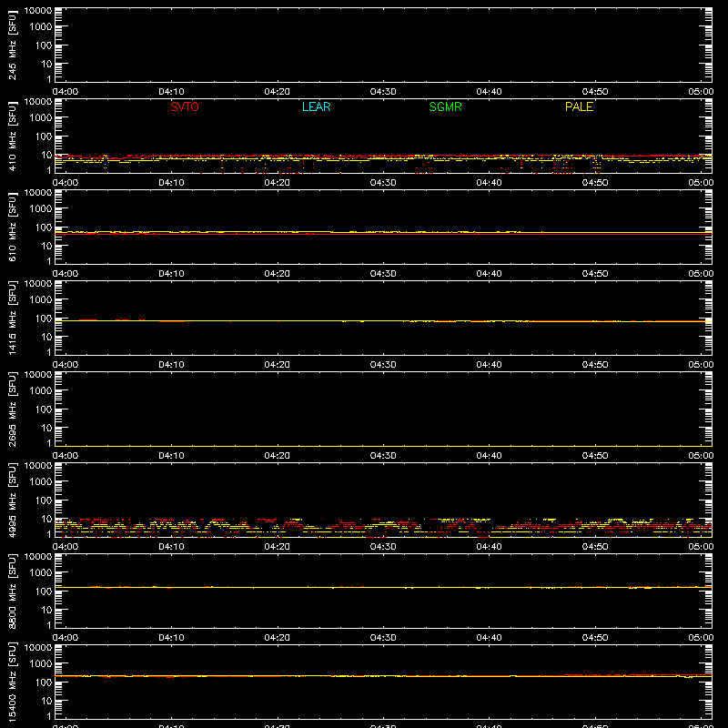
Task: Click the 10 tick value on 15400 MHz axis
Action: coord(47,701)
